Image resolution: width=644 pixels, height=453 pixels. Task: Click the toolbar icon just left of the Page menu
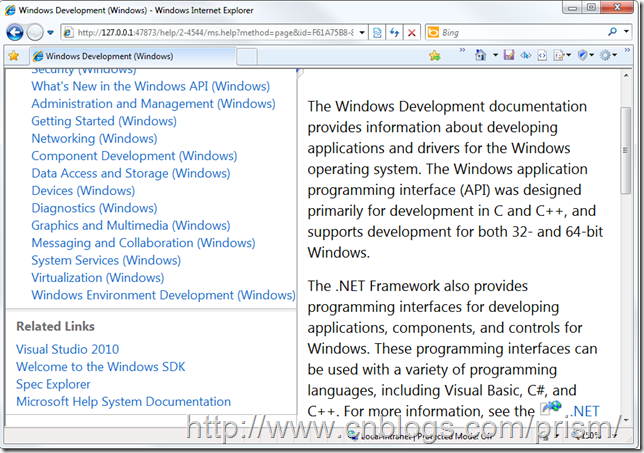[542, 55]
